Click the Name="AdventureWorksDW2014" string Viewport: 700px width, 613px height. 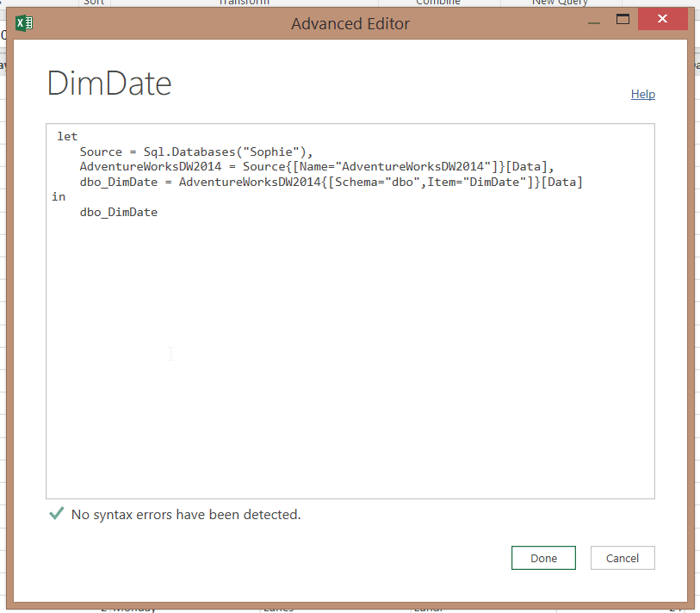[x=396, y=167]
